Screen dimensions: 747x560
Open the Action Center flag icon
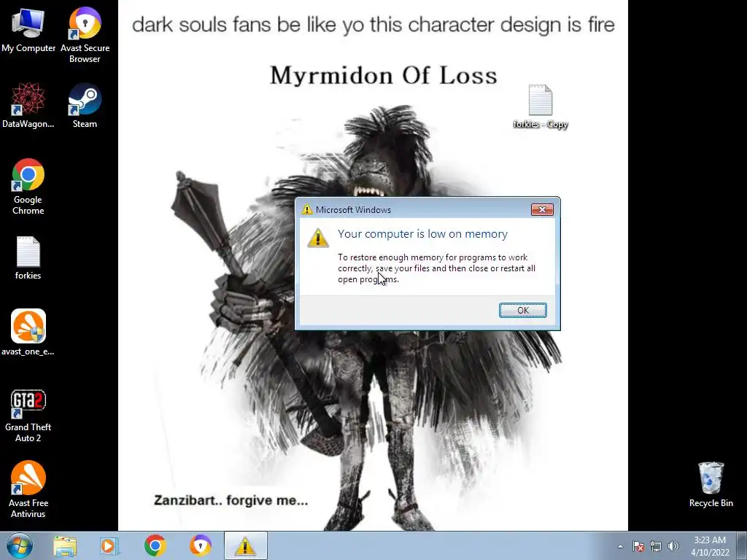coord(638,546)
